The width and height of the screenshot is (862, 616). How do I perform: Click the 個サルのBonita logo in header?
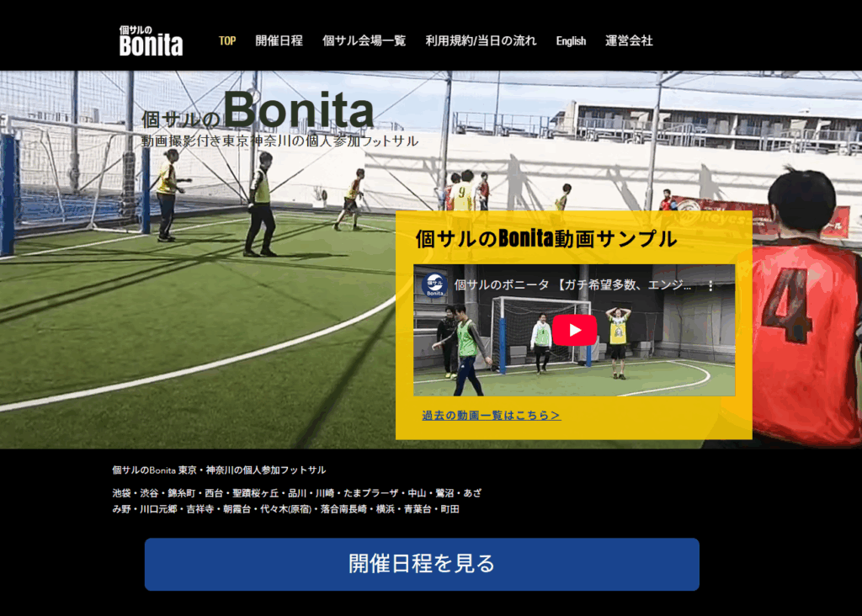point(152,40)
